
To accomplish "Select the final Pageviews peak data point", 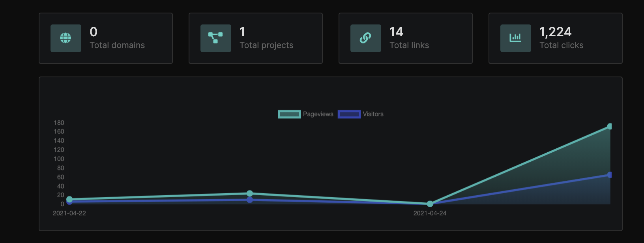I will pyautogui.click(x=610, y=126).
